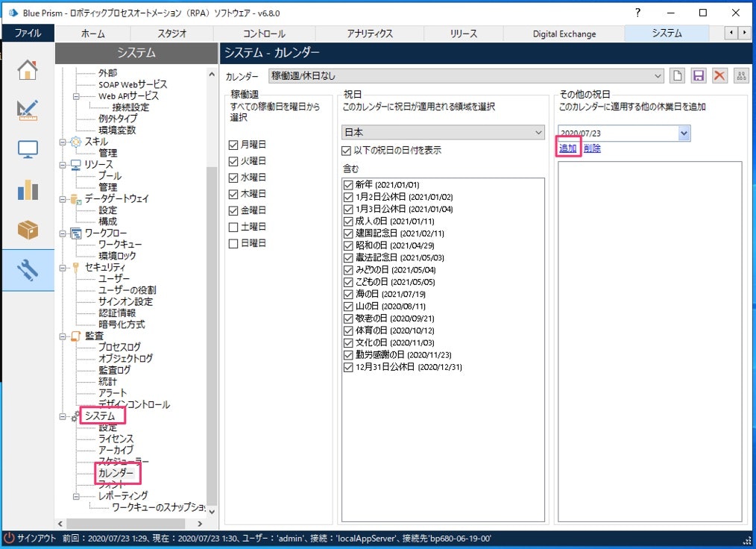This screenshot has width=756, height=549.
Task: Open the 日本 holiday region dropdown
Action: pyautogui.click(x=443, y=132)
